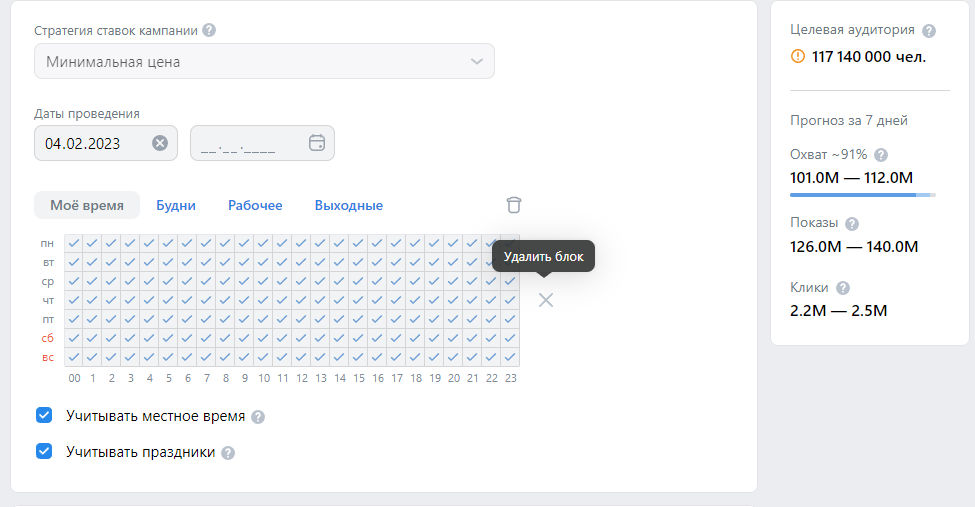Screen dimensions: 975x507
Task: Toggle the Учитывать праздники checkbox
Action: 44,451
